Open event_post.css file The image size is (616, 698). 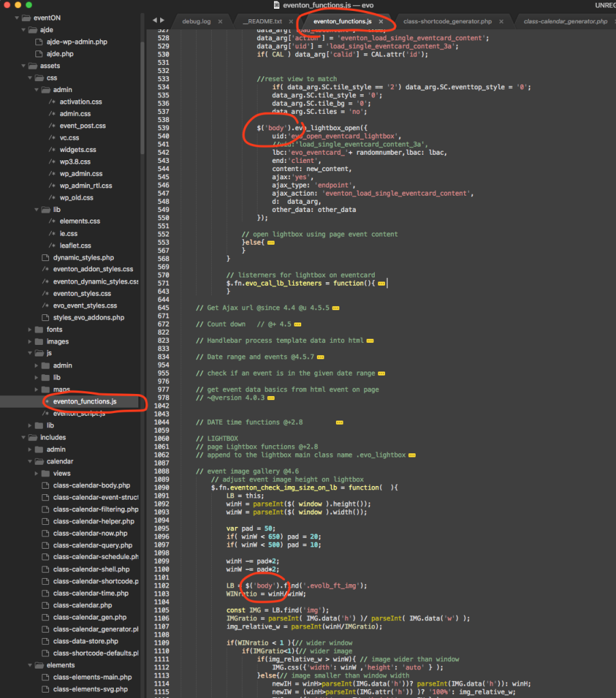click(82, 126)
